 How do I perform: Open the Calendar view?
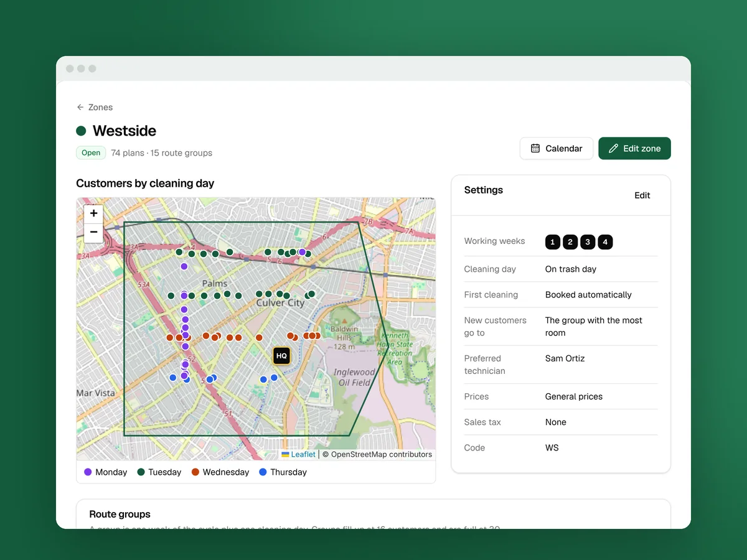click(557, 148)
